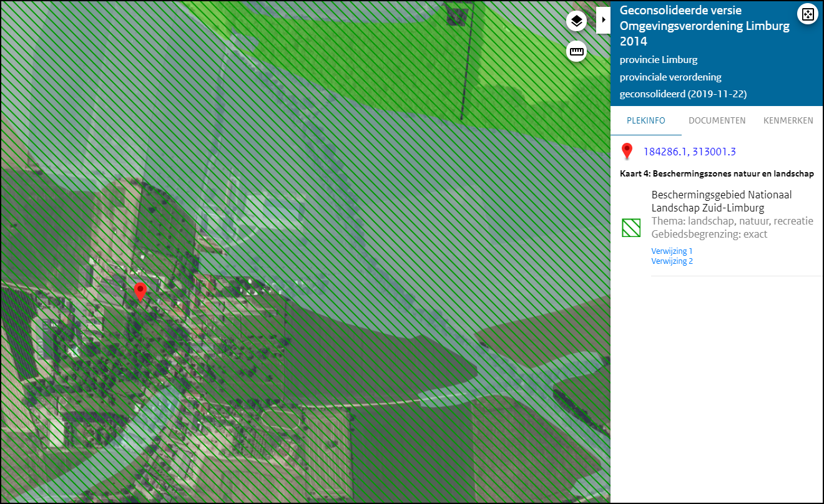Open the map layers selector
Image resolution: width=824 pixels, height=504 pixels.
(577, 21)
